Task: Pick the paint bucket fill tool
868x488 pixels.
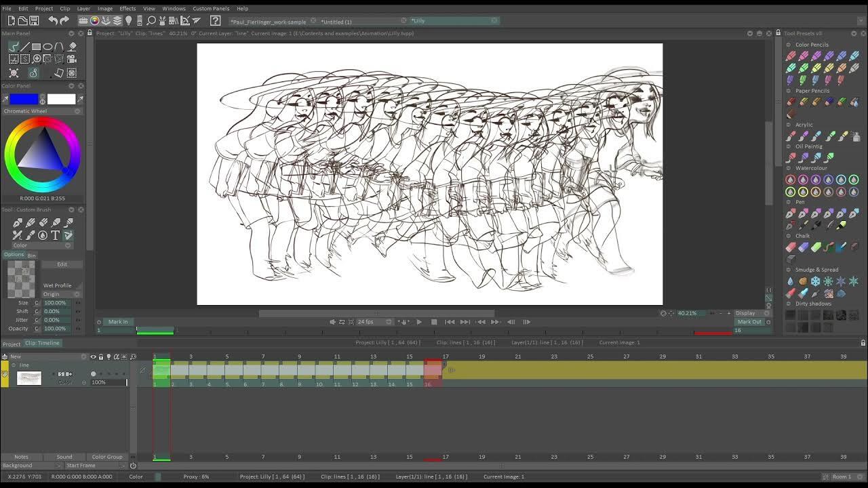Action: [72, 47]
